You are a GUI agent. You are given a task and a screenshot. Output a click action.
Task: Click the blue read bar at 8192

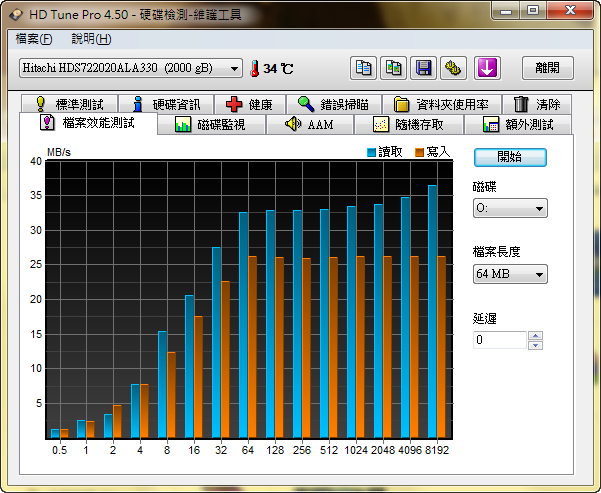click(432, 311)
